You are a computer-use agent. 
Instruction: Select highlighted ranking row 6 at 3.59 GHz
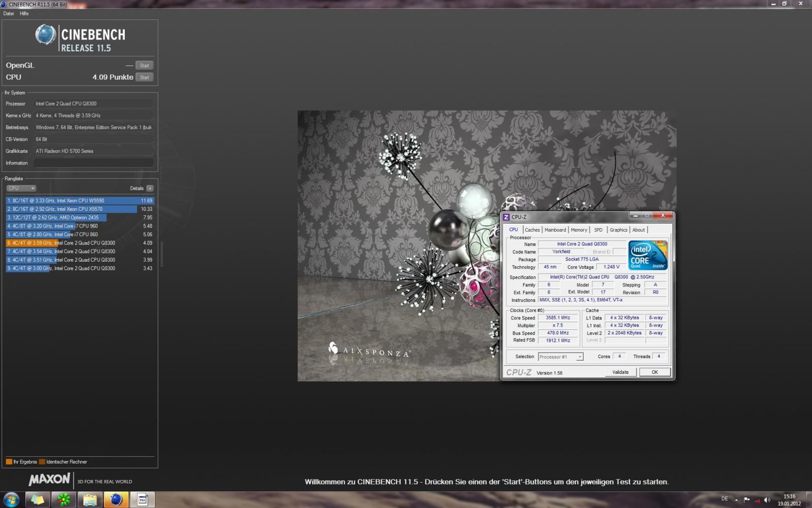click(80, 243)
